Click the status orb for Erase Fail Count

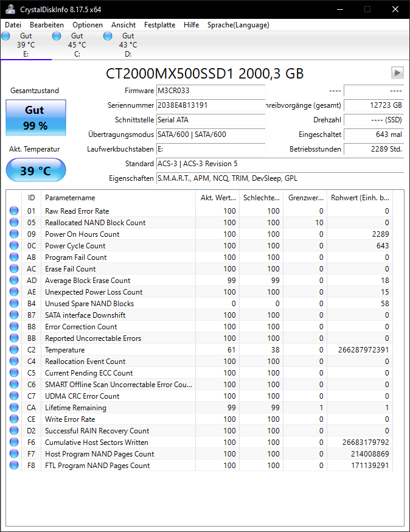(x=14, y=268)
